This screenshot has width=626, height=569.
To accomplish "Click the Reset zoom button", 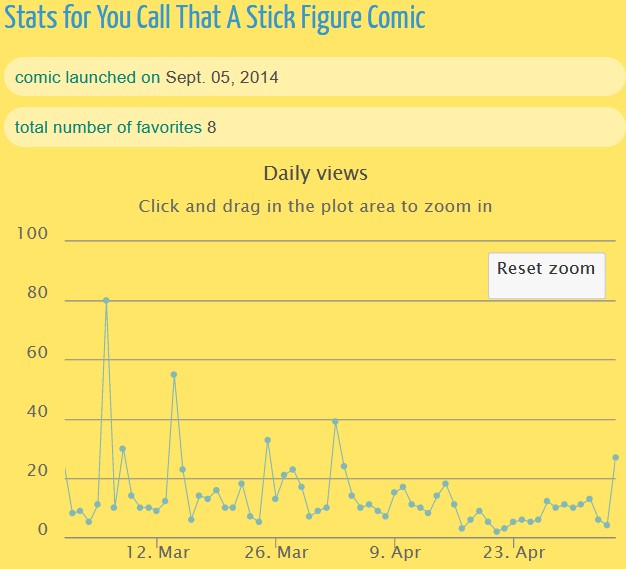I will tap(546, 268).
